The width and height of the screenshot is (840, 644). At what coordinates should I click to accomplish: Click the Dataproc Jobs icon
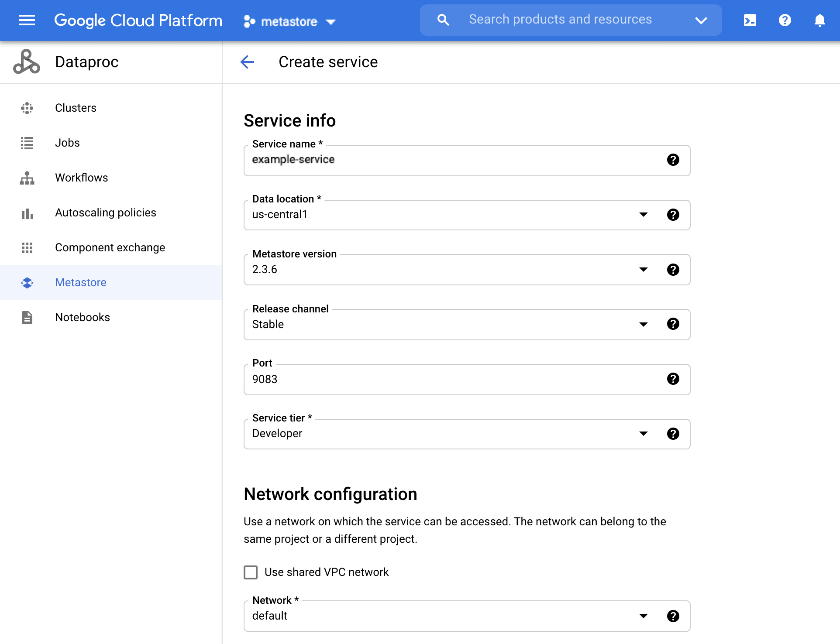click(x=27, y=143)
